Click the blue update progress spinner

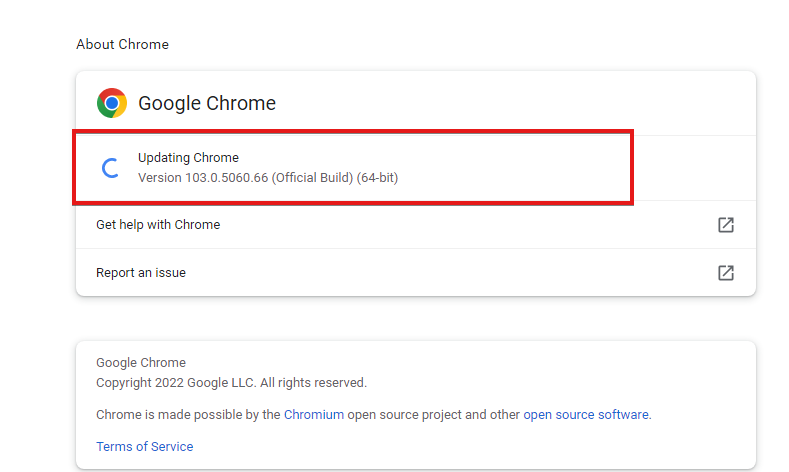110,168
